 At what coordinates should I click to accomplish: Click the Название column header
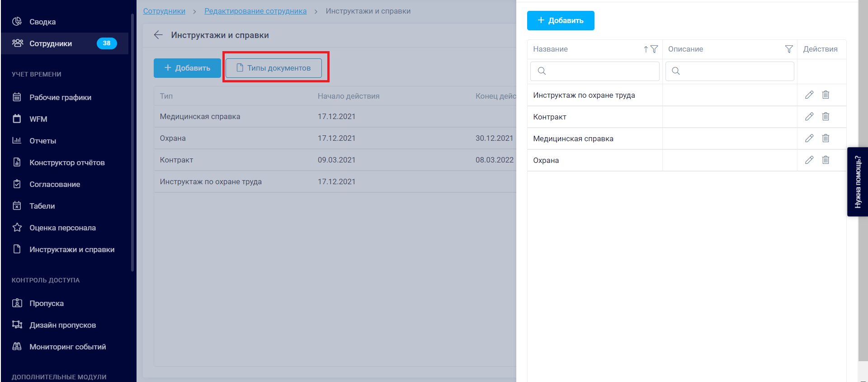550,49
